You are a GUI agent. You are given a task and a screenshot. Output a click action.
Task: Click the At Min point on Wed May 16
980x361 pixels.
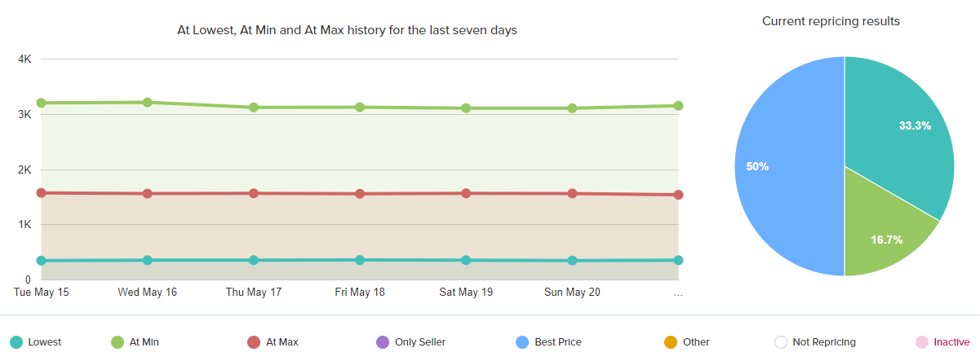click(x=148, y=103)
